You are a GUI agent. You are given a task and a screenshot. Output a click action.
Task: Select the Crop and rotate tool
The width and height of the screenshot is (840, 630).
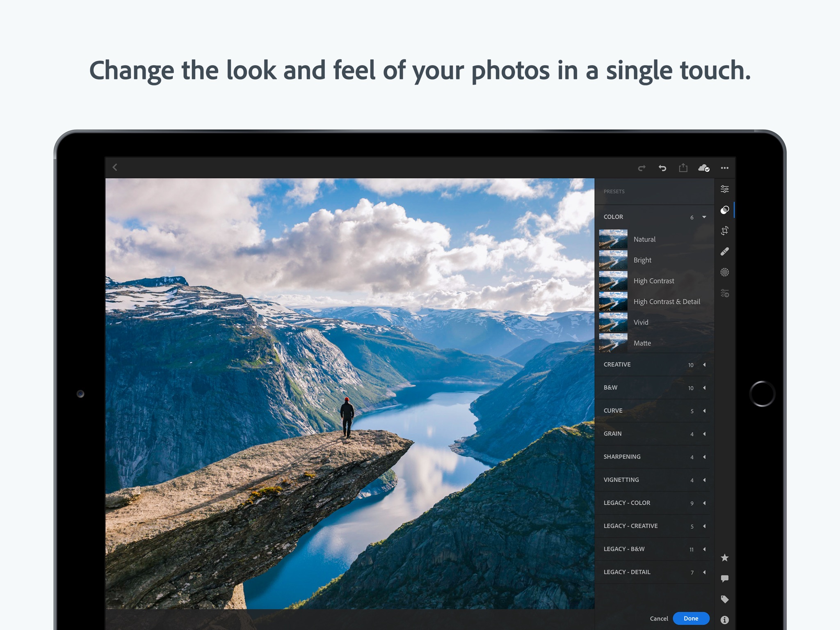coord(725,231)
